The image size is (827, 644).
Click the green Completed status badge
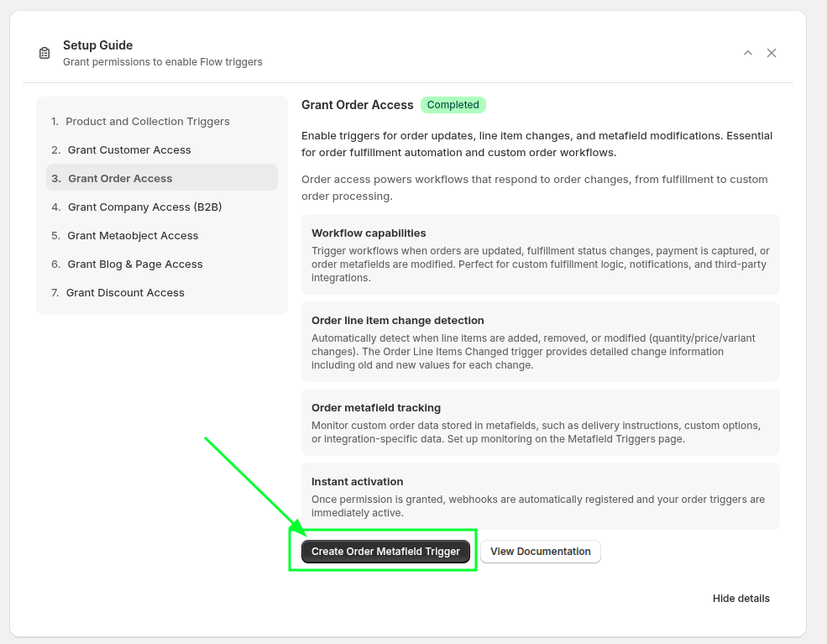click(453, 105)
